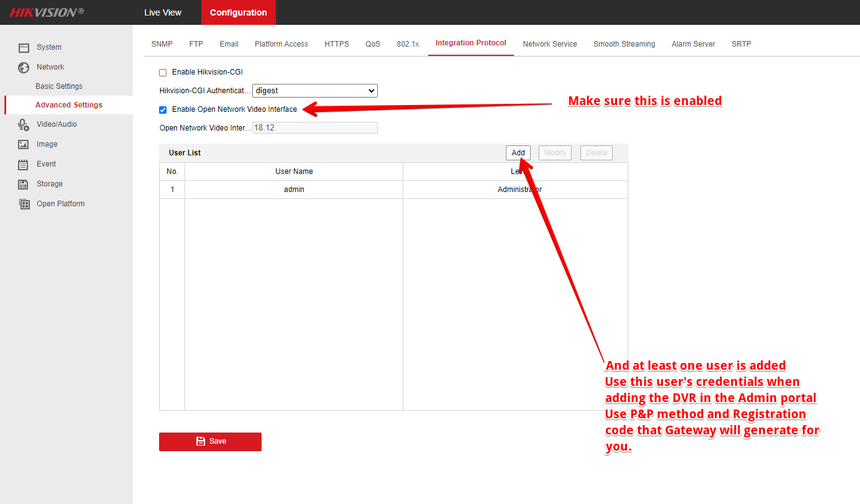This screenshot has height=504, width=860.
Task: Open System settings in sidebar
Action: pos(49,47)
